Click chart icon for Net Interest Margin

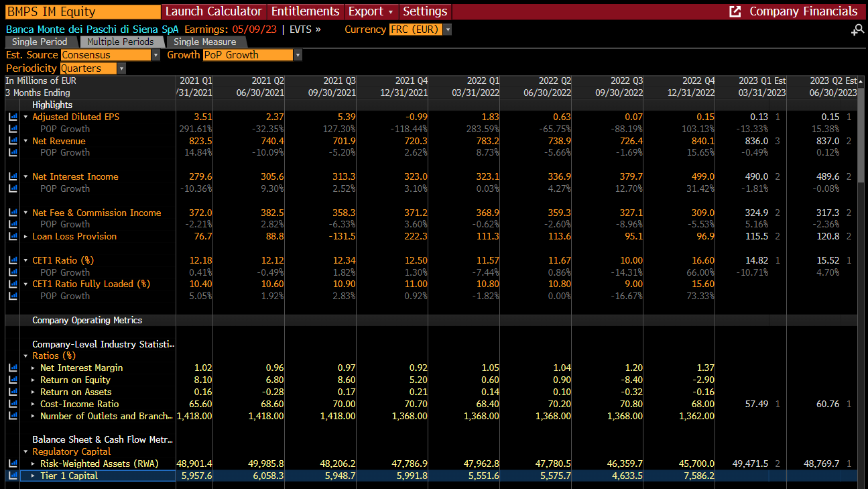coord(13,368)
